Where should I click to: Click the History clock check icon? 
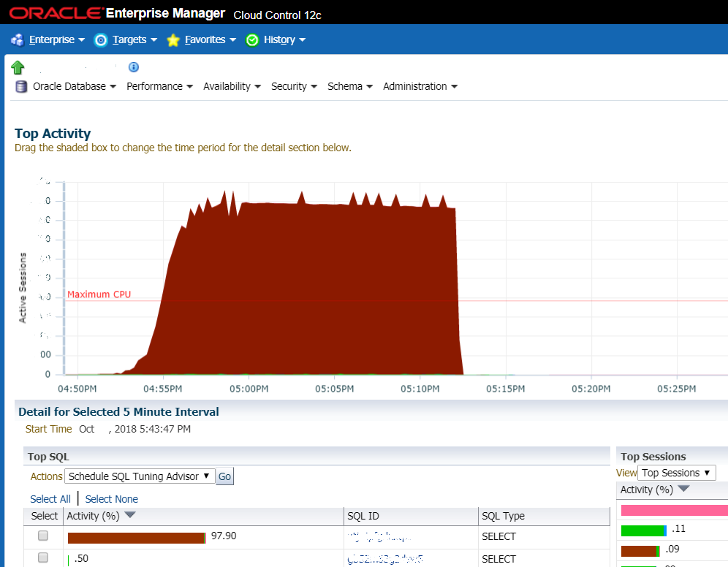pos(252,40)
